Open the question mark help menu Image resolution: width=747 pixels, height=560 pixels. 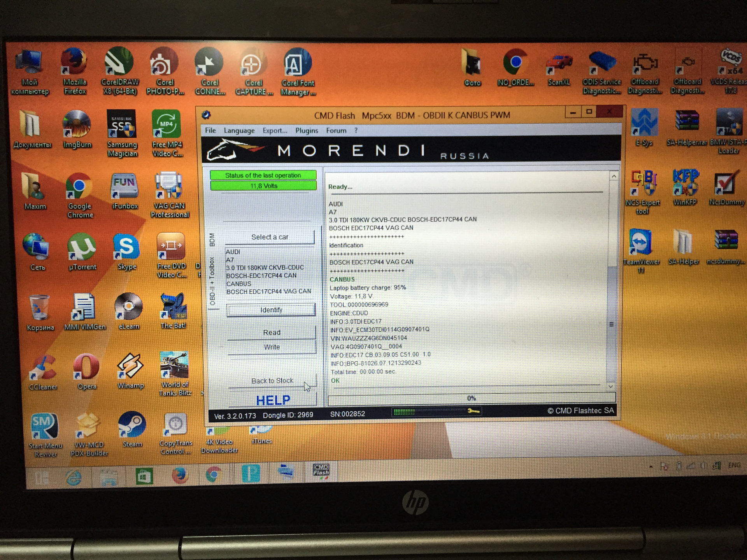tap(356, 130)
